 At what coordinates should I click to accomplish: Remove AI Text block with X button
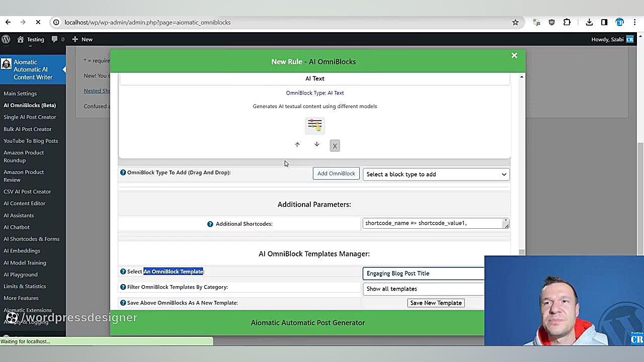pos(335,146)
